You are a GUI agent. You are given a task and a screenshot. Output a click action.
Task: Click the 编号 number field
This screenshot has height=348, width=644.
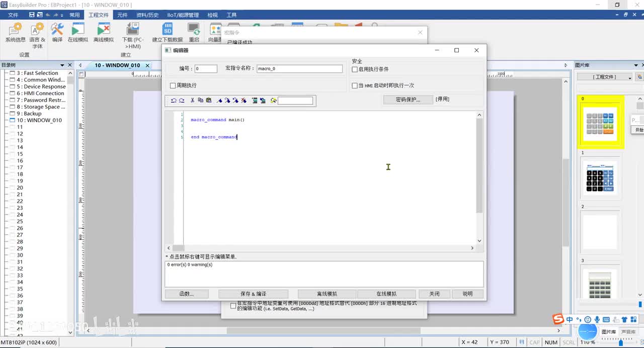[x=206, y=69]
